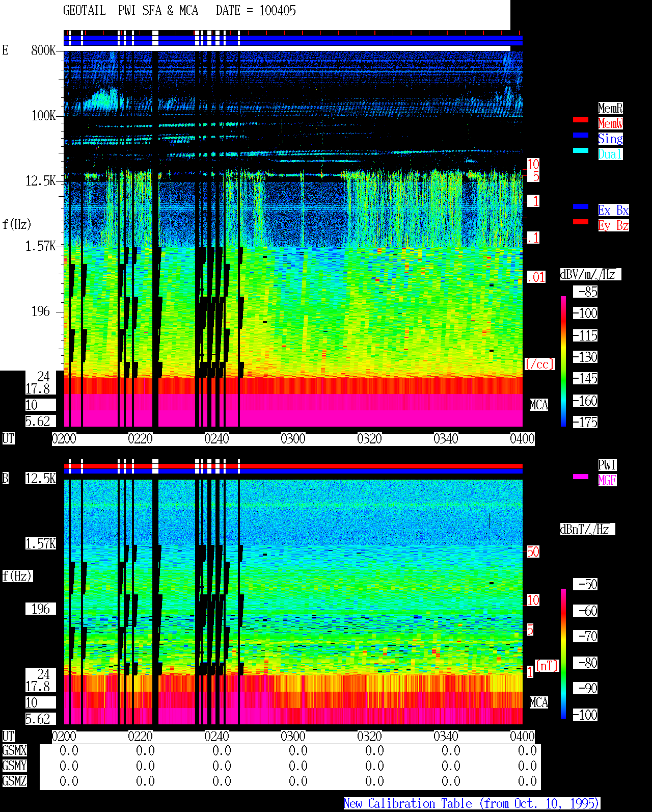The height and width of the screenshot is (812, 652).
Task: Click the 'GSMY' row label
Action: pyautogui.click(x=14, y=766)
